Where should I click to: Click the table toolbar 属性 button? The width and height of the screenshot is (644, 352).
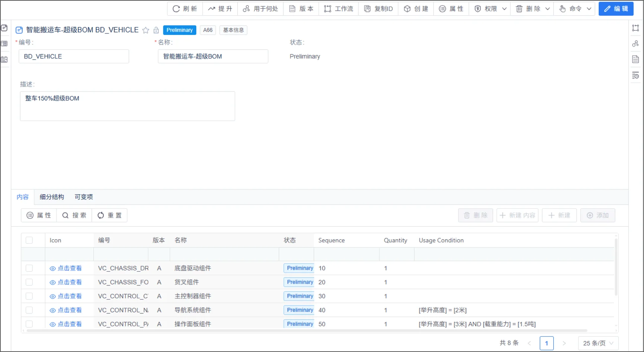(x=39, y=215)
